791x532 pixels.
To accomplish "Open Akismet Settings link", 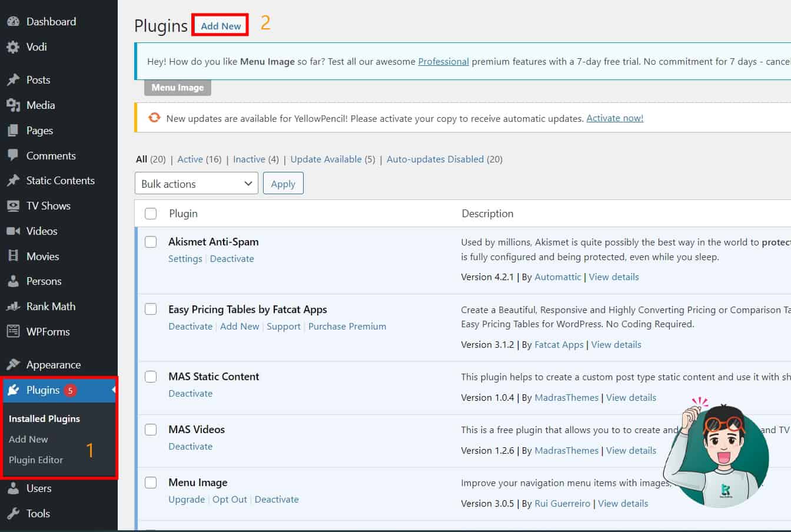I will (185, 259).
